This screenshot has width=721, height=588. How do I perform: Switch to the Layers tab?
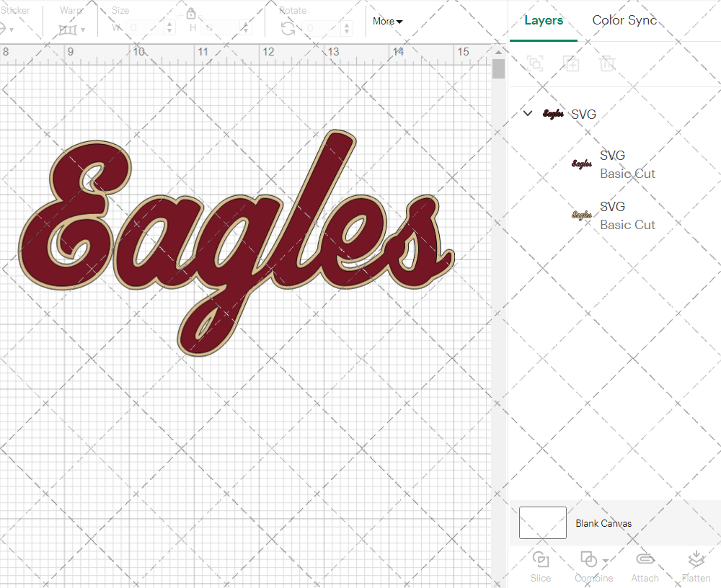544,20
